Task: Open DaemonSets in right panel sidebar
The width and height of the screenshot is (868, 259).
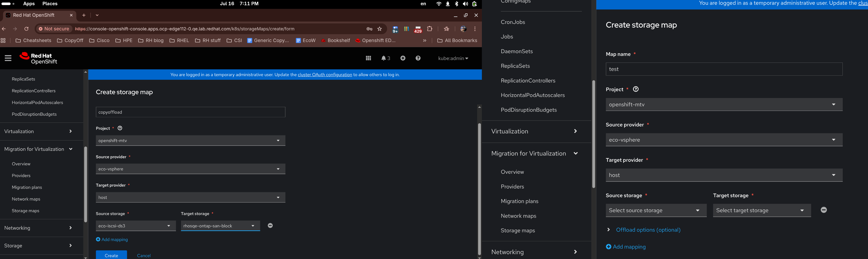Action: (517, 51)
